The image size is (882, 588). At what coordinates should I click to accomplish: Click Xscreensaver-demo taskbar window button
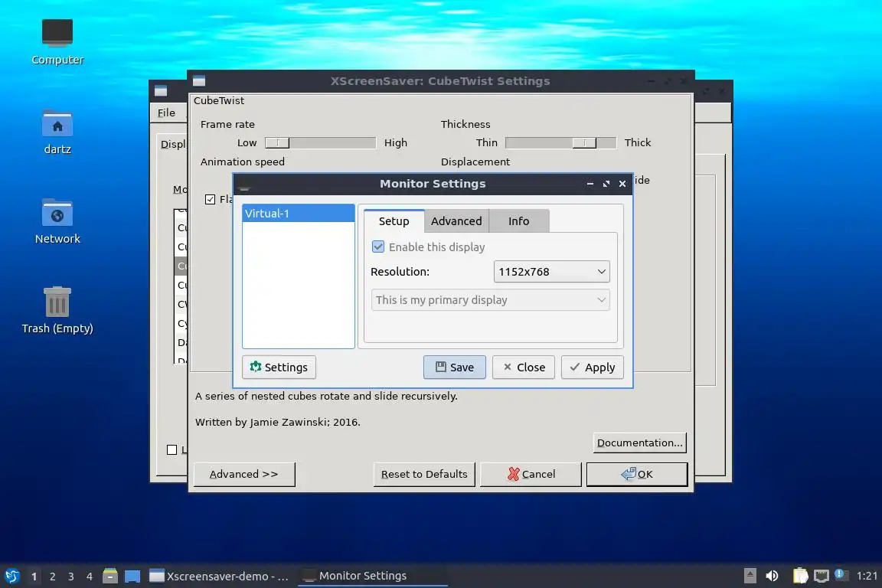click(220, 577)
